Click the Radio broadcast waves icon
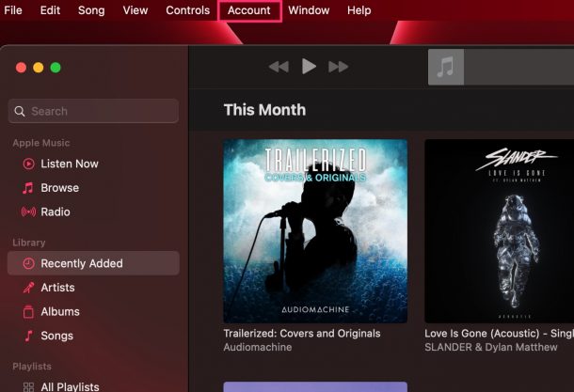The width and height of the screenshot is (574, 392). click(x=28, y=212)
